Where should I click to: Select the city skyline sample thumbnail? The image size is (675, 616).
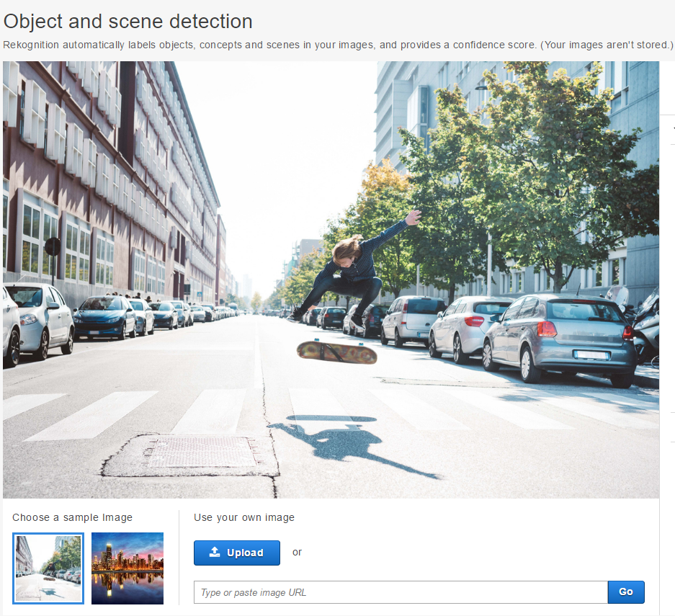(128, 568)
